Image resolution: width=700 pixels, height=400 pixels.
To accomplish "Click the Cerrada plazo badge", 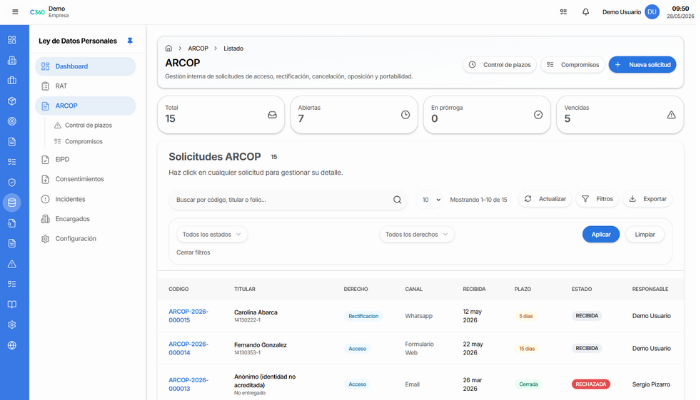I will pos(529,384).
